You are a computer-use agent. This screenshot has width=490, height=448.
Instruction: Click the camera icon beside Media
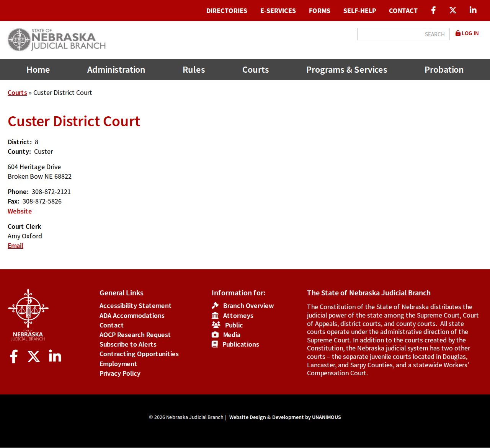pos(215,335)
